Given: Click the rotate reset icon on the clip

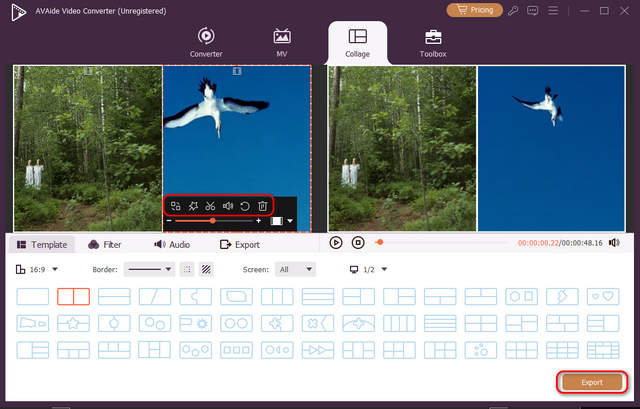Looking at the screenshot, I should [x=245, y=206].
